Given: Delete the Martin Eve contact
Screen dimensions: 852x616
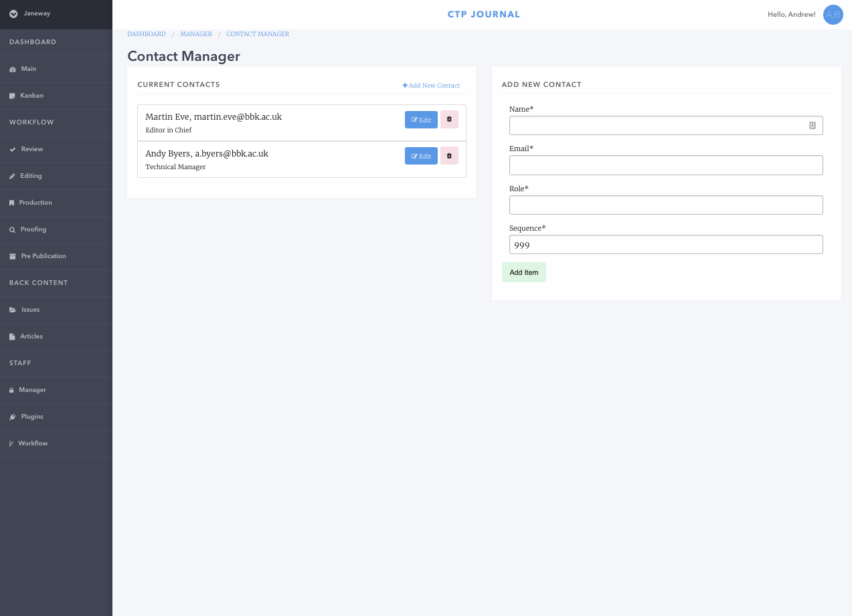Looking at the screenshot, I should click(x=448, y=119).
